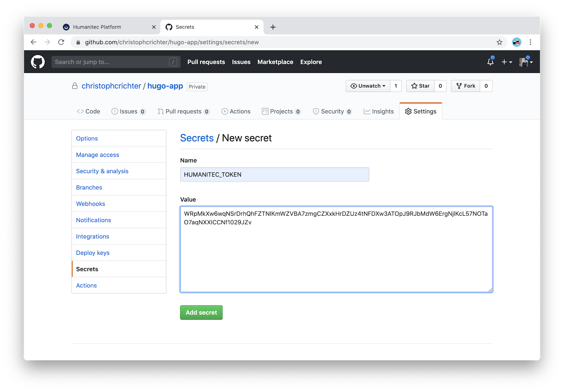Star the repository
Image resolution: width=564 pixels, height=392 pixels.
[421, 86]
